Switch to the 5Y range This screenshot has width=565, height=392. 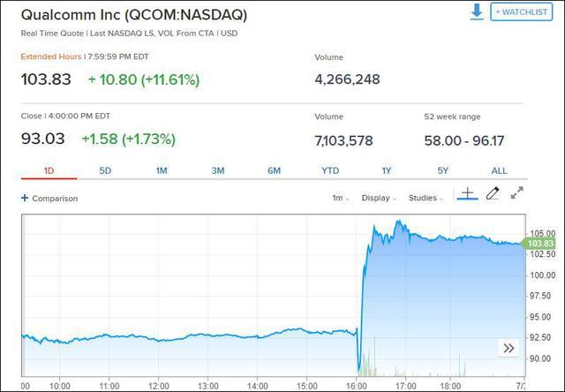click(x=443, y=170)
